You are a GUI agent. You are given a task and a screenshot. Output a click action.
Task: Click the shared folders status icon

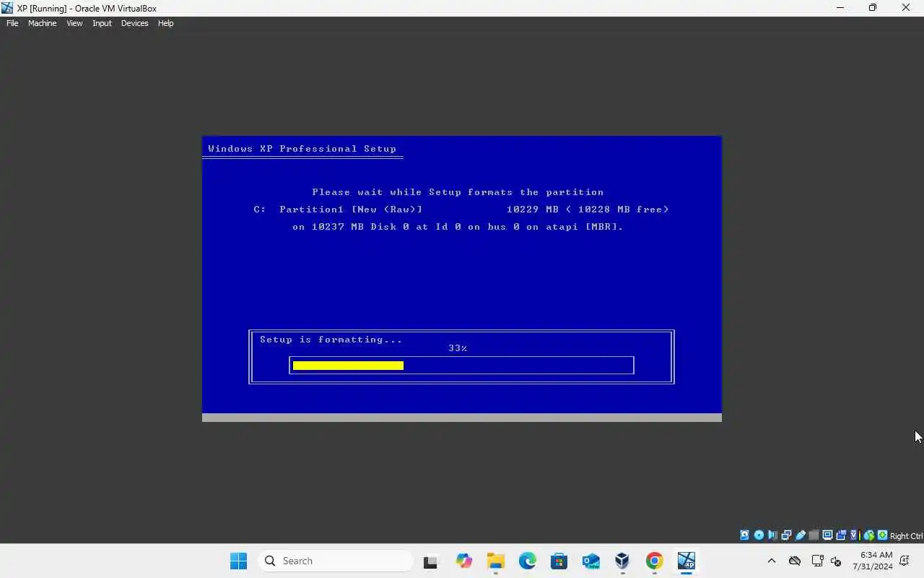[x=814, y=535]
